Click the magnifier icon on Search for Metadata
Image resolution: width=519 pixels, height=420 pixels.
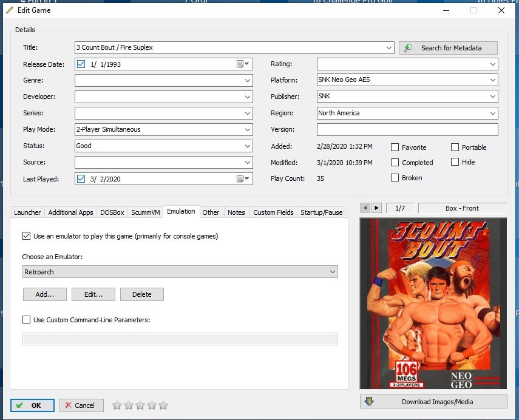pyautogui.click(x=408, y=48)
